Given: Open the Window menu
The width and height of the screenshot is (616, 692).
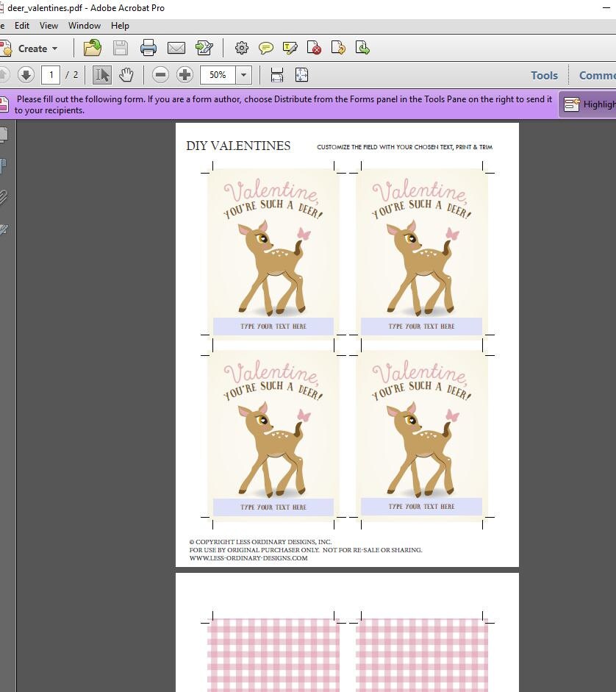Looking at the screenshot, I should 85,26.
